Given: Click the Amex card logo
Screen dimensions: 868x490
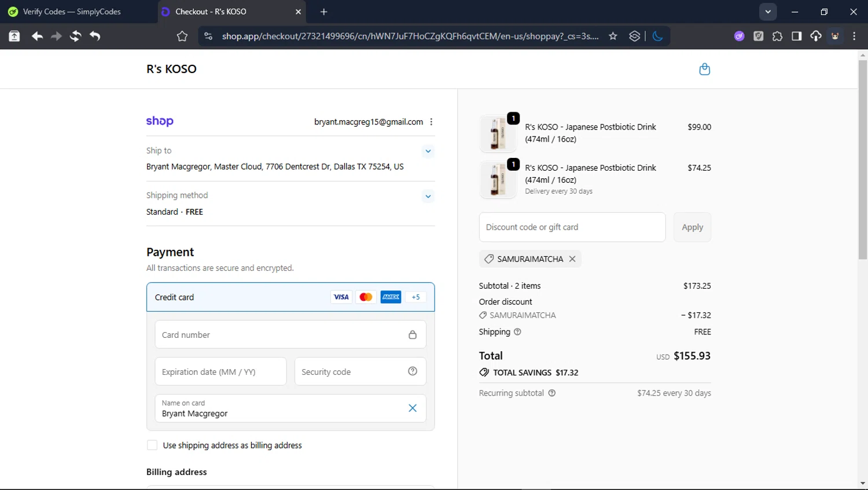Looking at the screenshot, I should tap(391, 297).
